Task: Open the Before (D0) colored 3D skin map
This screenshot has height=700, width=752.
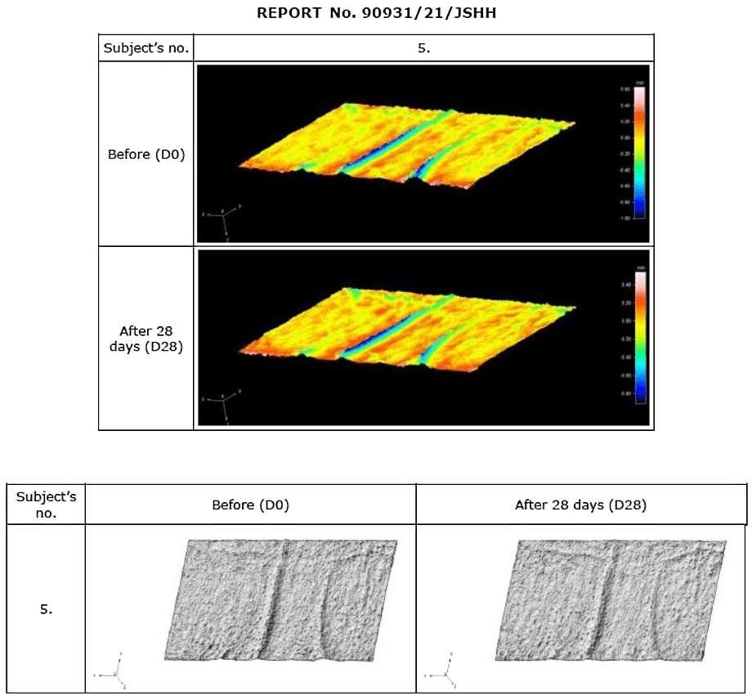Action: click(x=423, y=154)
